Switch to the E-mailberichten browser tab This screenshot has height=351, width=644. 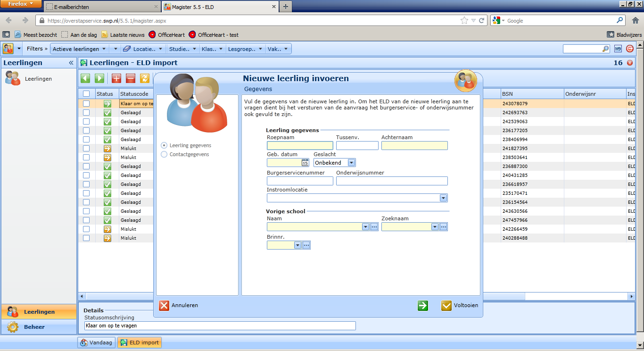point(102,7)
